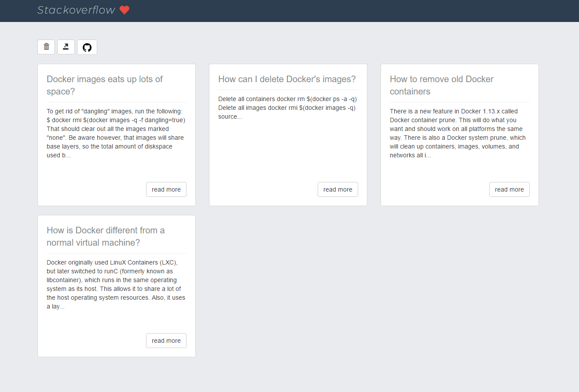579x392 pixels.
Task: Click title 'How can I delete Docker's images?'
Action: 287,79
